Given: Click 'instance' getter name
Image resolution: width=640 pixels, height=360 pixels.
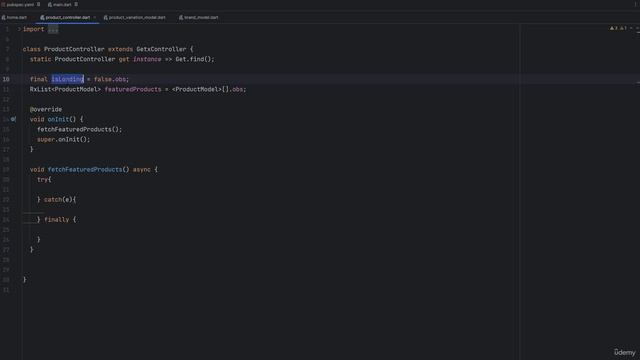Looking at the screenshot, I should 147,59.
